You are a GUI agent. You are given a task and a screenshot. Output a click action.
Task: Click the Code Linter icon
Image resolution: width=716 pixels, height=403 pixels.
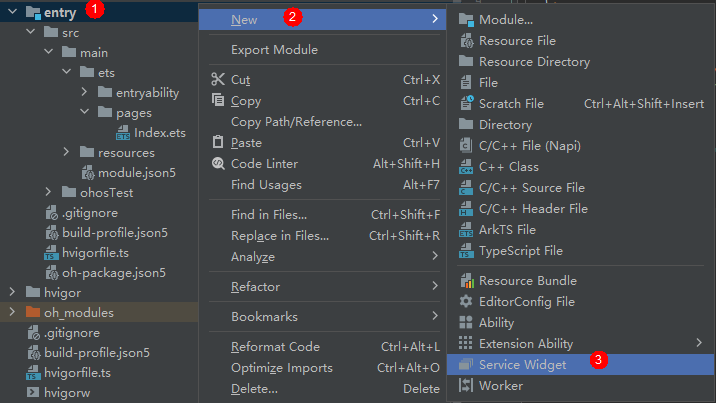tap(218, 163)
